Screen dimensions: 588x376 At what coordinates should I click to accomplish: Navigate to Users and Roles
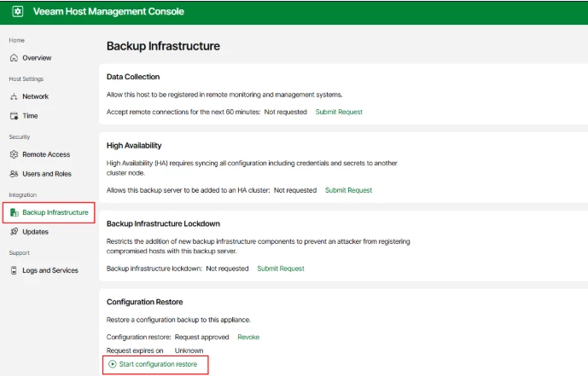pyautogui.click(x=47, y=174)
